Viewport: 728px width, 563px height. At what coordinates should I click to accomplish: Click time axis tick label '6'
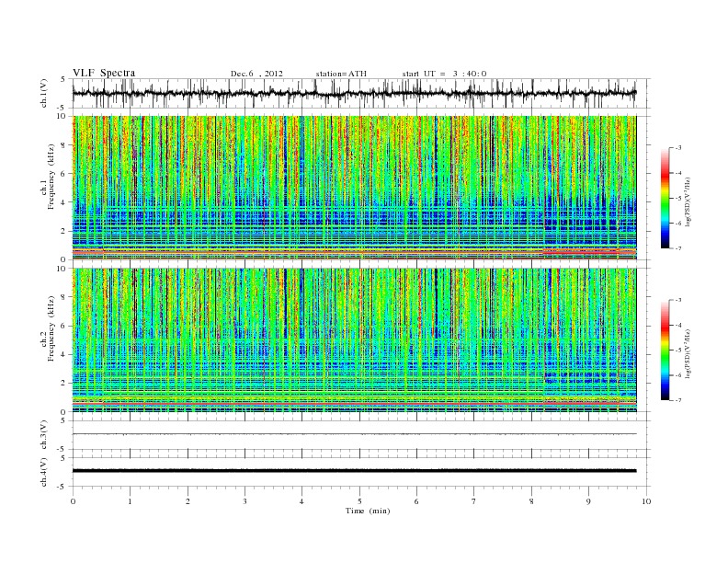coord(417,501)
